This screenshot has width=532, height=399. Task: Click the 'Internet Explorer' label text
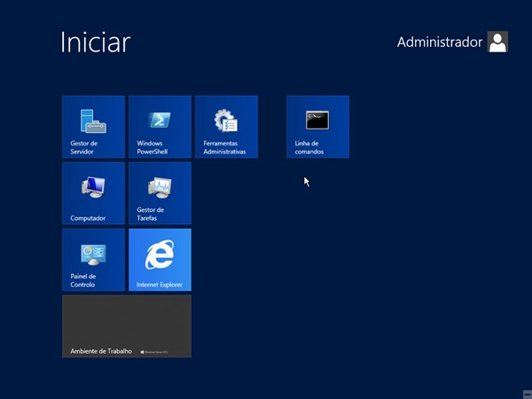159,285
